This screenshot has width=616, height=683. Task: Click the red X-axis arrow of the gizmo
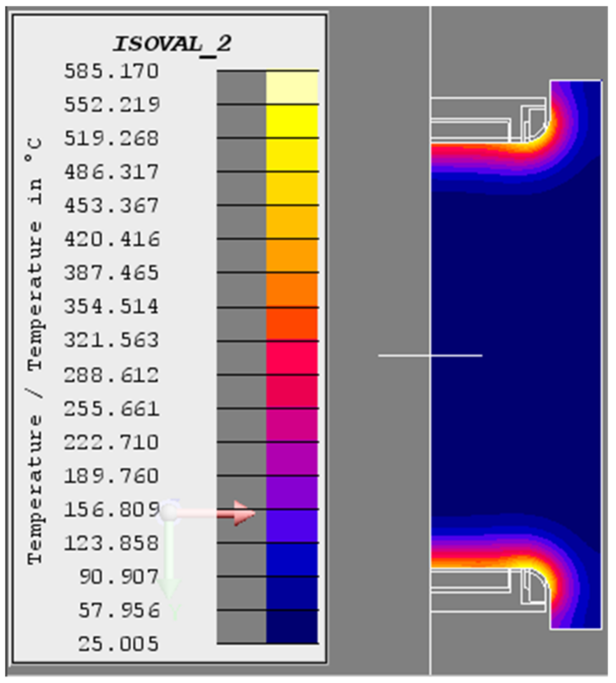[x=241, y=514]
